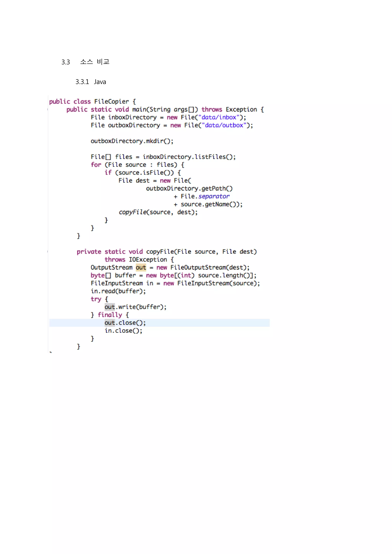Image resolution: width=392 pixels, height=554 pixels.
Task: Collapse the copyFile method fold marker
Action: point(48,252)
